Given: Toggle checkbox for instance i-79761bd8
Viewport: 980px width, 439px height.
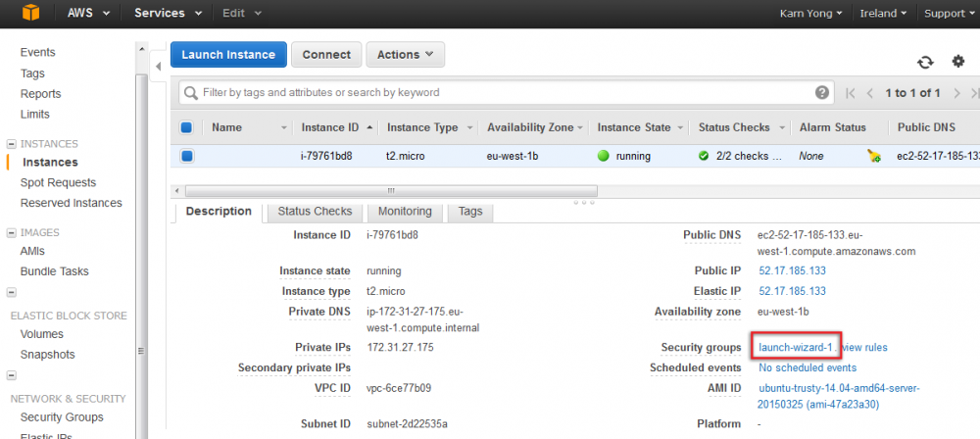Looking at the screenshot, I should coord(186,157).
